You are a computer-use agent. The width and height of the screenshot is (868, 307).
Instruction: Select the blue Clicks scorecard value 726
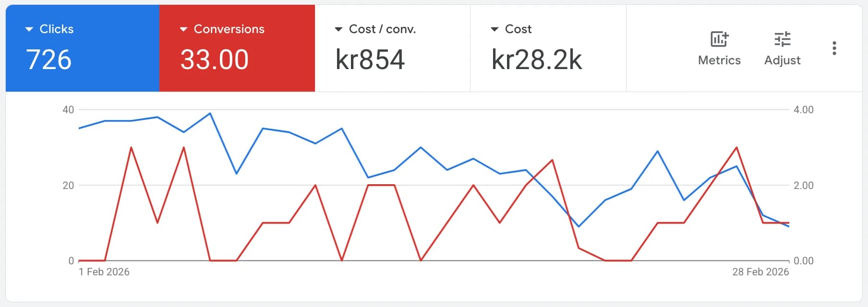point(48,60)
